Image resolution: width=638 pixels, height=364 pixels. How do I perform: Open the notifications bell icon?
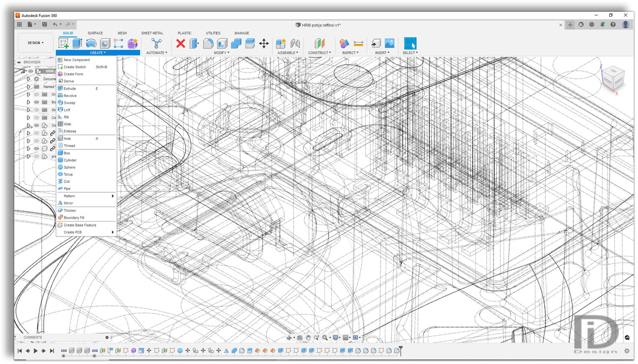tap(602, 25)
